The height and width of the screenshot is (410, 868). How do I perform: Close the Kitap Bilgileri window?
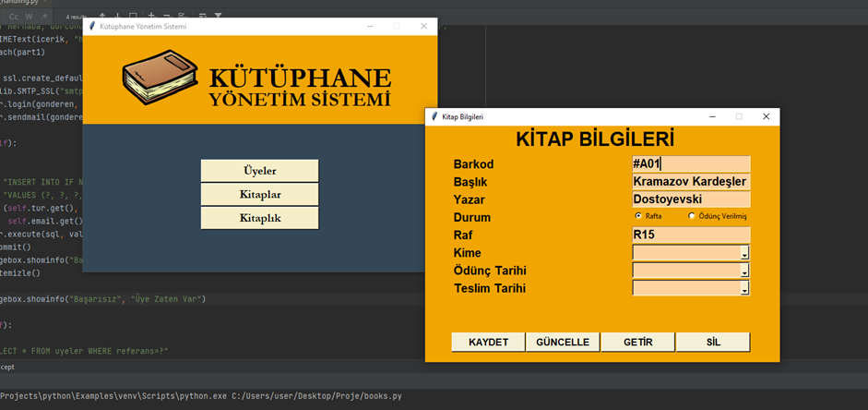tap(767, 116)
